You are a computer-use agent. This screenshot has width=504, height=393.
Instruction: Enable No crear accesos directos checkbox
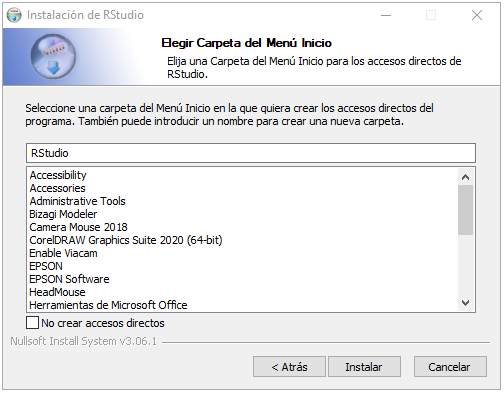coord(32,323)
